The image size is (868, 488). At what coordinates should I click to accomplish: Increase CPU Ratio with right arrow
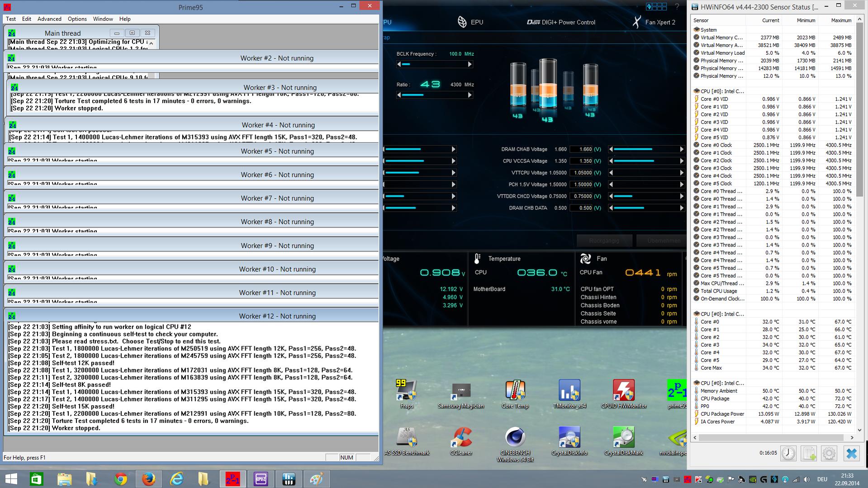(x=470, y=95)
